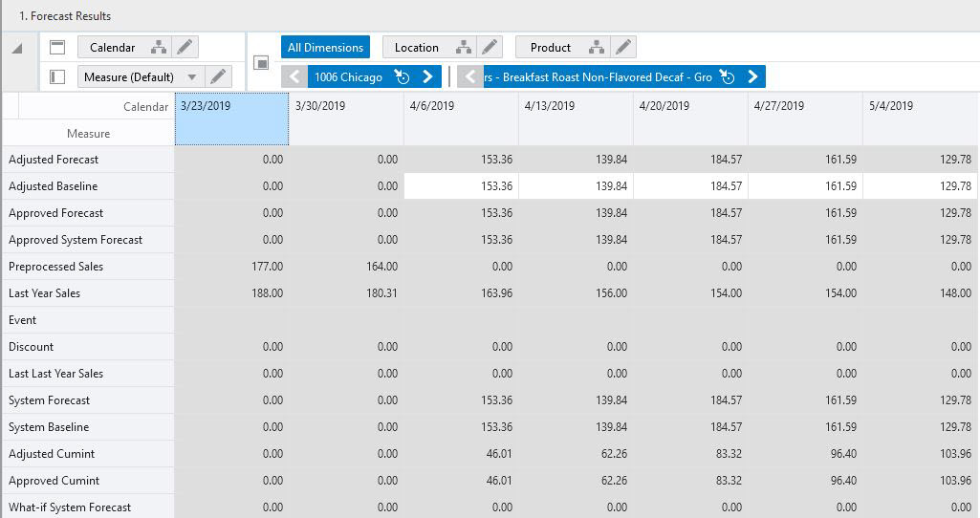This screenshot has width=980, height=518.
Task: Open the Measure (Default) dropdown
Action: (192, 76)
